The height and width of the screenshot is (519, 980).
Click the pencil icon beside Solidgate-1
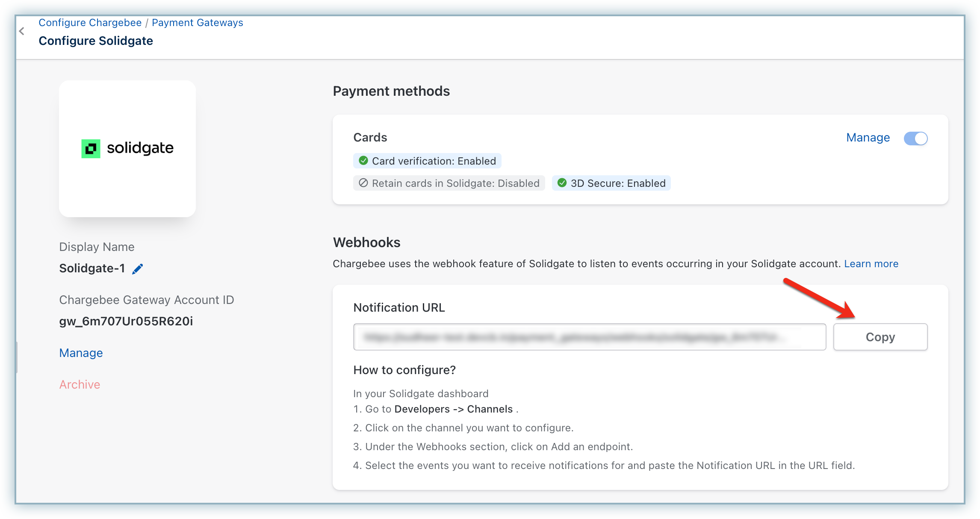137,269
